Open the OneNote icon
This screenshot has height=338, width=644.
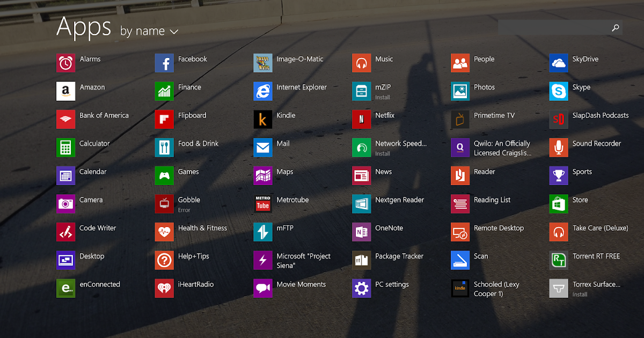click(361, 232)
